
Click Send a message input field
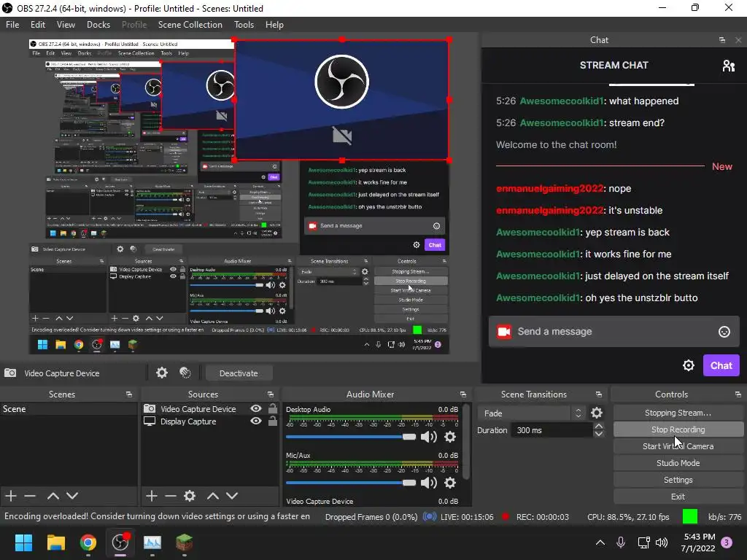pyautogui.click(x=614, y=332)
